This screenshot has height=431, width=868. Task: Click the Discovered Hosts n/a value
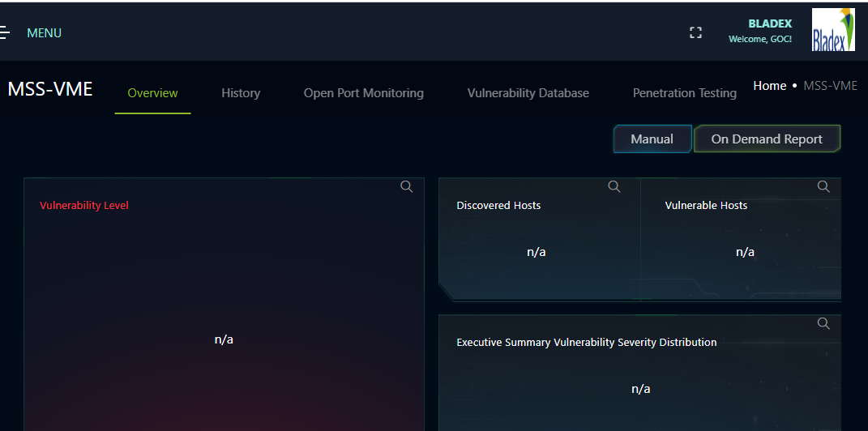click(x=537, y=252)
